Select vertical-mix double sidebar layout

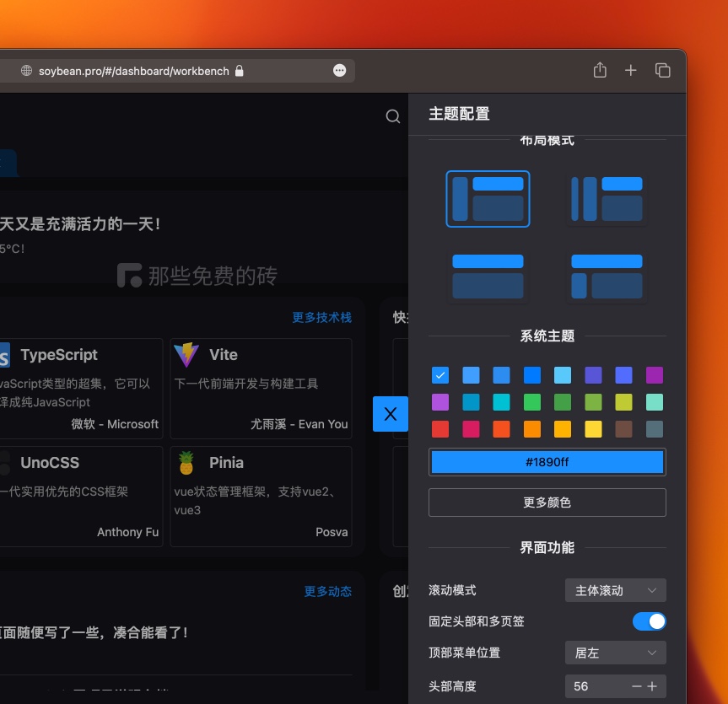click(607, 199)
